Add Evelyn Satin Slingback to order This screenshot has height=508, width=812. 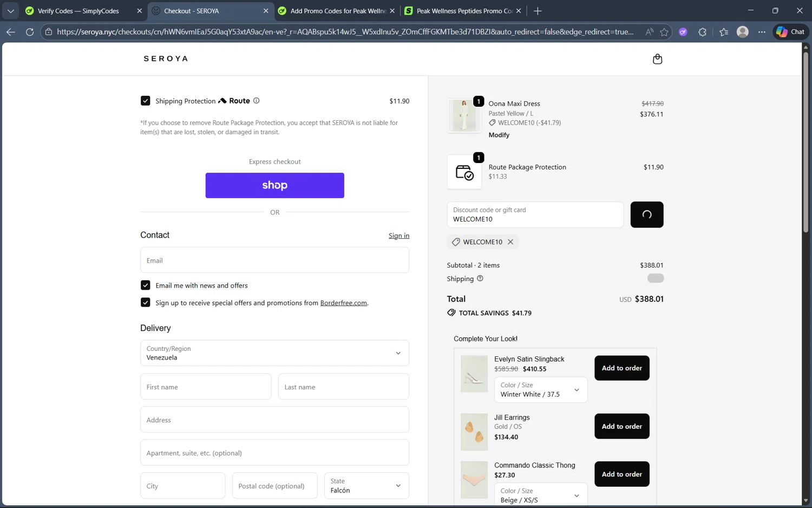(621, 368)
